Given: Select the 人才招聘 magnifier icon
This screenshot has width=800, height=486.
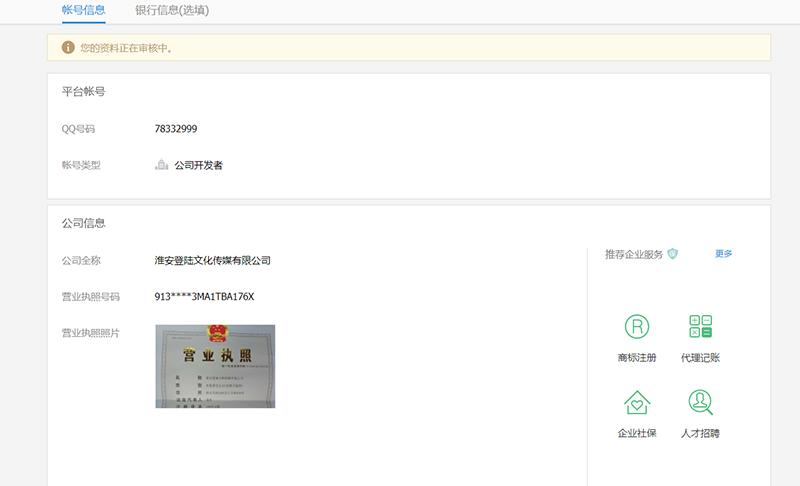Looking at the screenshot, I should tap(700, 402).
